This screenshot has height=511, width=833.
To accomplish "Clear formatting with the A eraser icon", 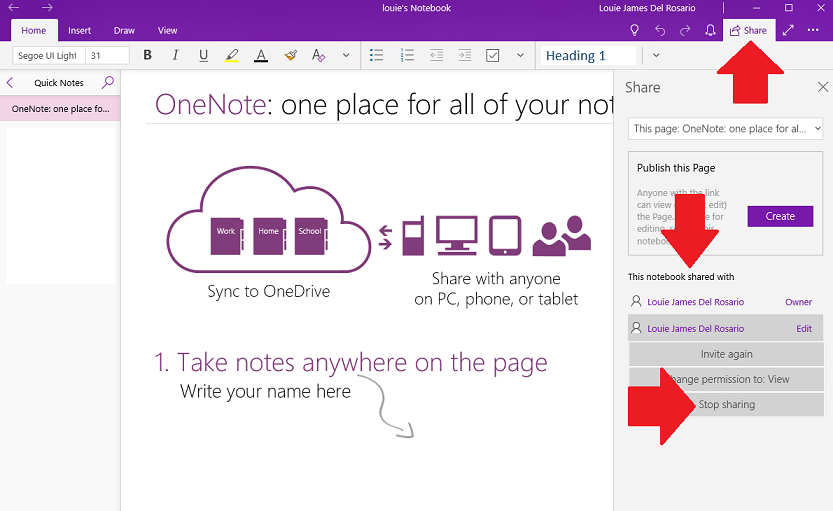I will click(x=318, y=55).
